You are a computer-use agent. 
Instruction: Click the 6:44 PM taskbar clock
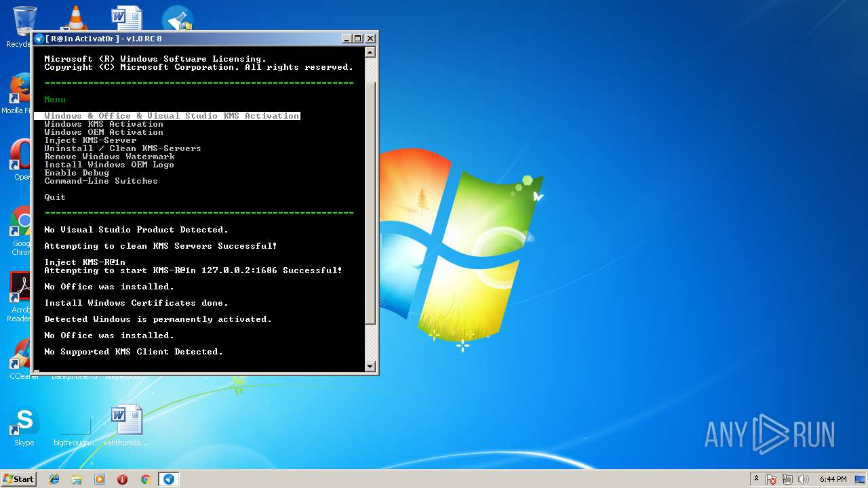tap(833, 479)
